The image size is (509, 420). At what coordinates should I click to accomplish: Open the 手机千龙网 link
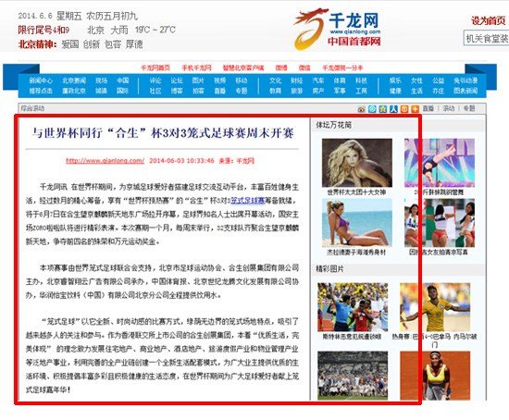pos(196,68)
